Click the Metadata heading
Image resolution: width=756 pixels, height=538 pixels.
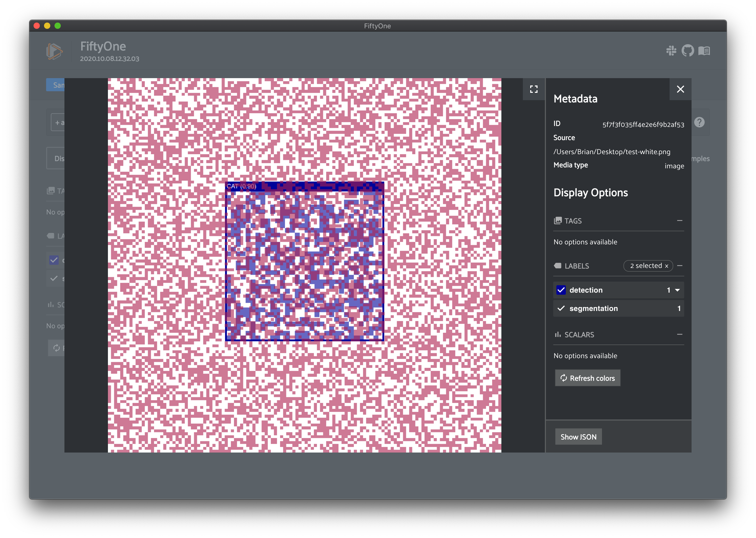575,99
